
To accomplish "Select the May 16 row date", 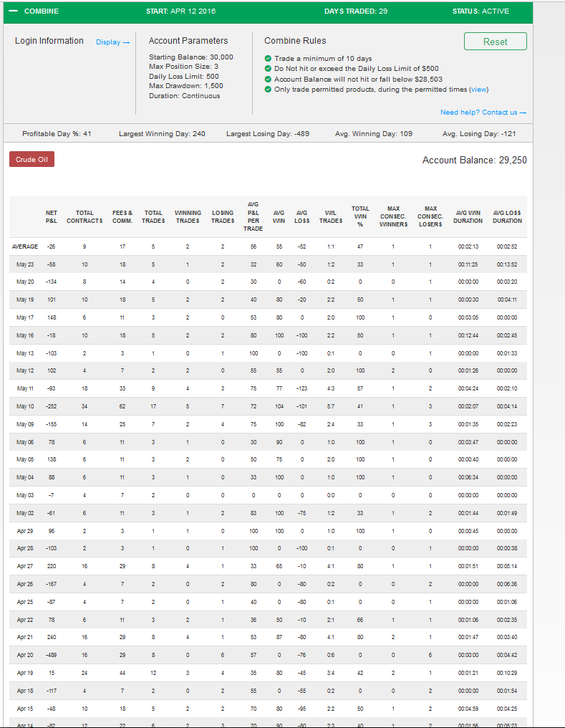I will (x=25, y=335).
